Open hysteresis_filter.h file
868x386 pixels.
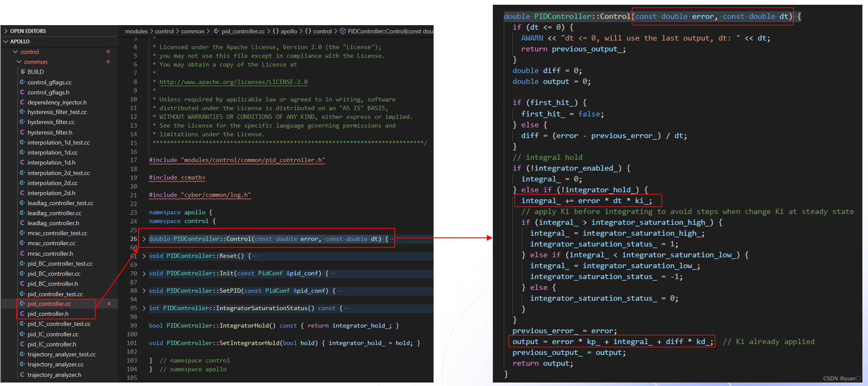pyautogui.click(x=50, y=133)
